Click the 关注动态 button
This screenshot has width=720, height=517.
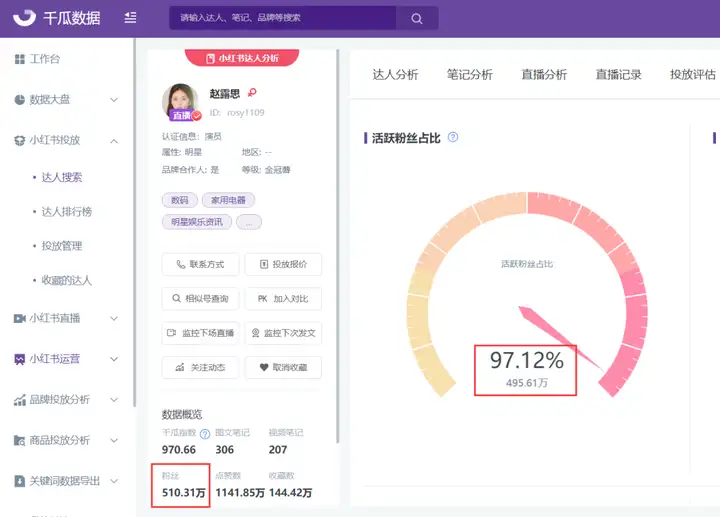pyautogui.click(x=200, y=367)
